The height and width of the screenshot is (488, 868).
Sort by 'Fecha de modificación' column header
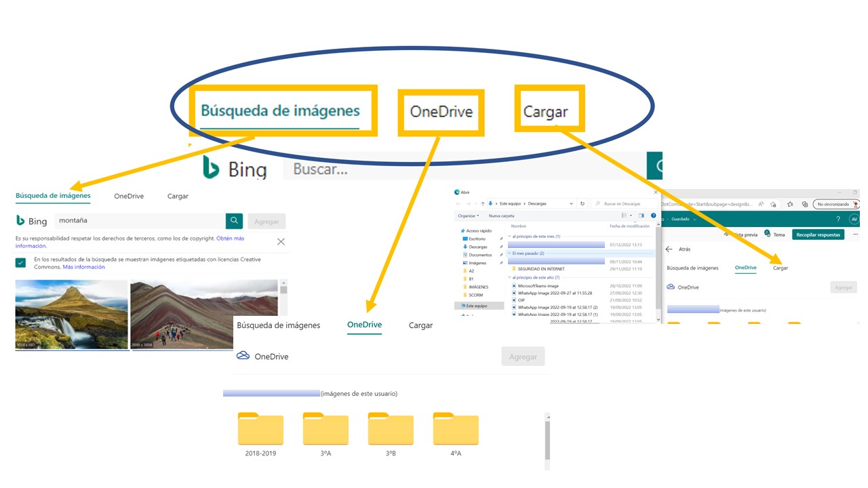coord(629,226)
